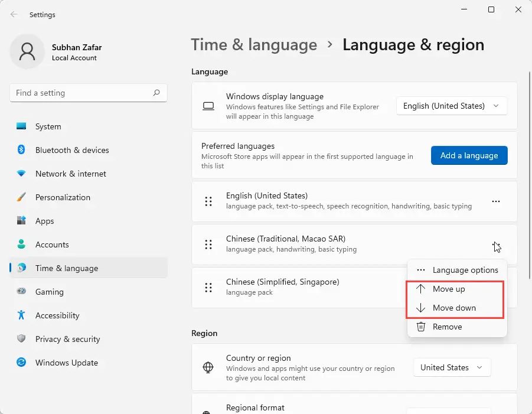Open more options for English (United States)
Screen dimensions: 532x414
click(x=496, y=201)
